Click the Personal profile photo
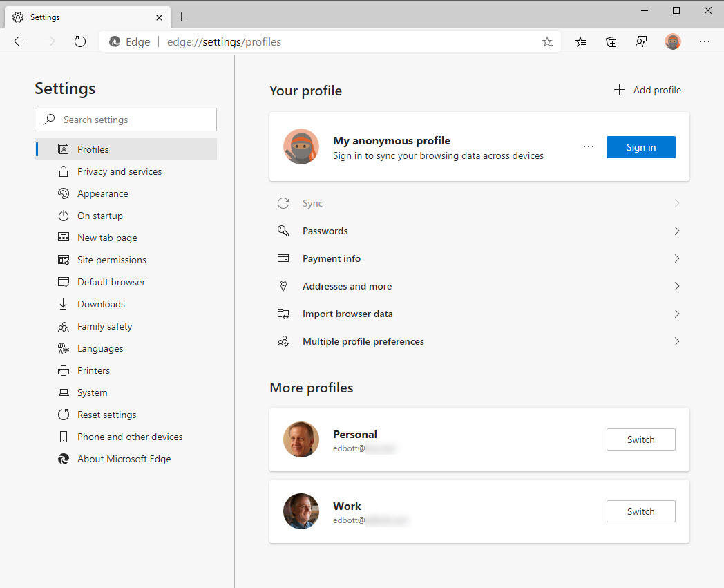Screen dimensions: 724x588 pyautogui.click(x=301, y=439)
